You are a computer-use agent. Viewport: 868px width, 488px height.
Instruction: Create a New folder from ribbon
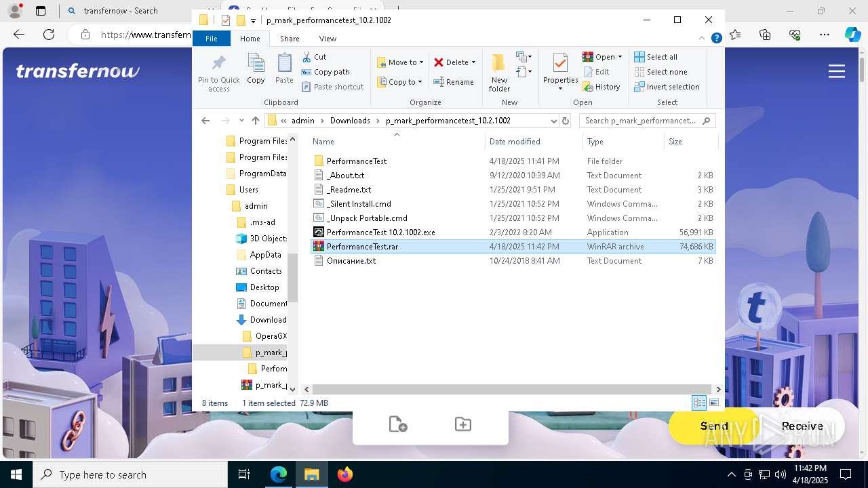pyautogui.click(x=499, y=73)
